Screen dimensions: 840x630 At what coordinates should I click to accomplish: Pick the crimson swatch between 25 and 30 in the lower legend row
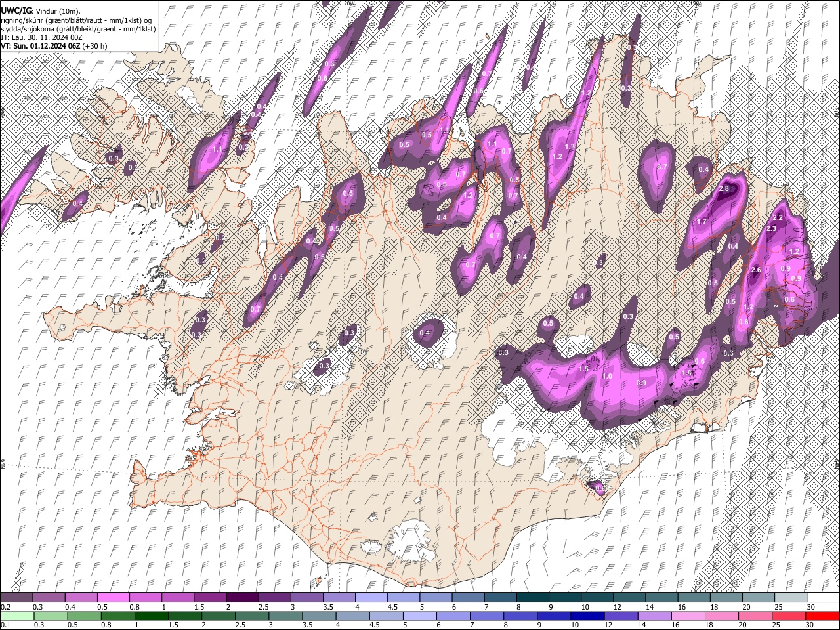pyautogui.click(x=789, y=616)
